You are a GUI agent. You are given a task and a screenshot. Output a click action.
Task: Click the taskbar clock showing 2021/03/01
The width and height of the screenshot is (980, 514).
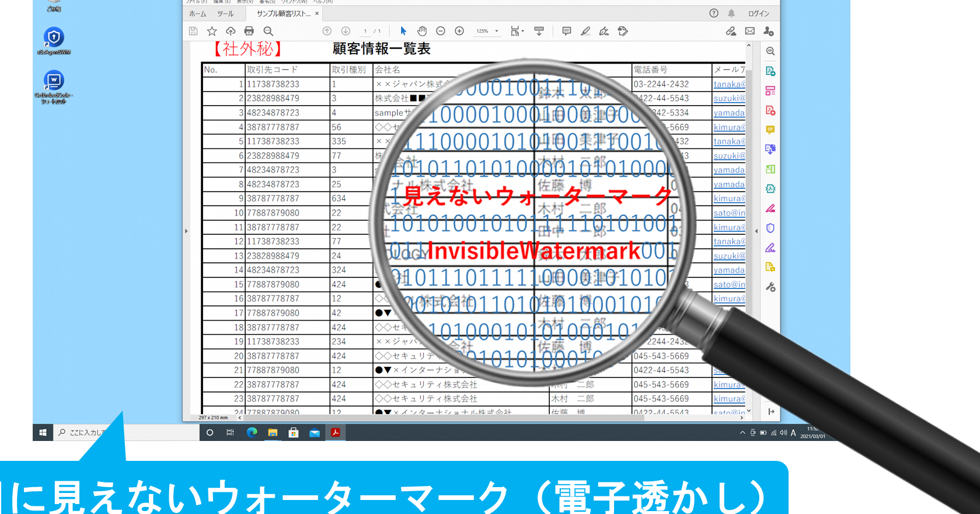tap(812, 433)
